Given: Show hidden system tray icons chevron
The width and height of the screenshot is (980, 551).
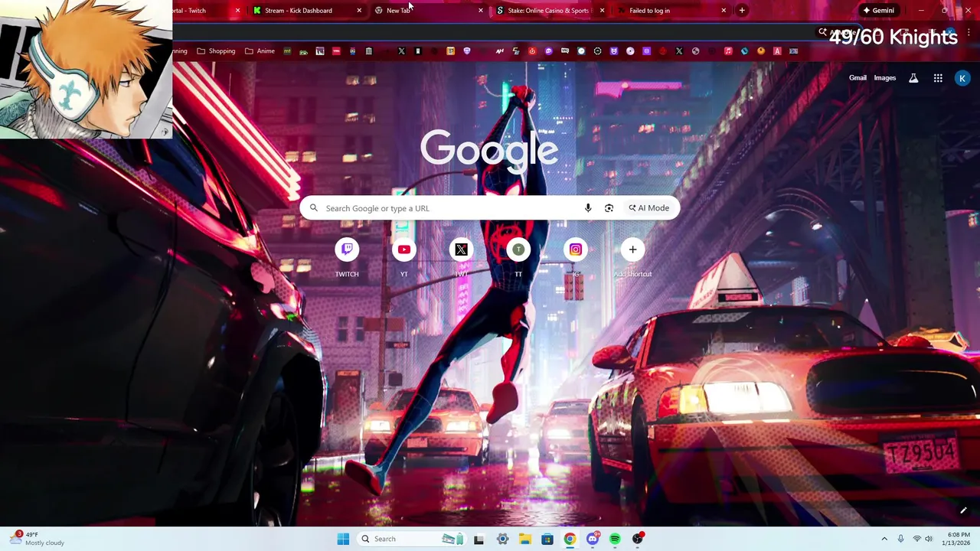Looking at the screenshot, I should click(x=884, y=539).
